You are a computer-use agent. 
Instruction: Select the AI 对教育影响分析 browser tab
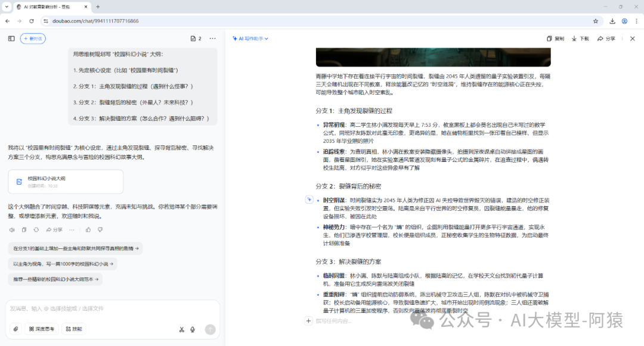click(52, 7)
